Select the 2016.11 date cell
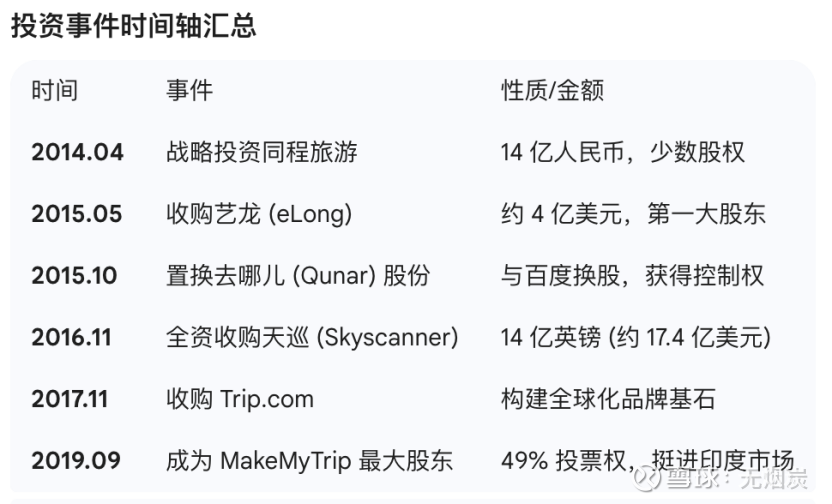Viewport: 832px width, 504px height. point(71,339)
